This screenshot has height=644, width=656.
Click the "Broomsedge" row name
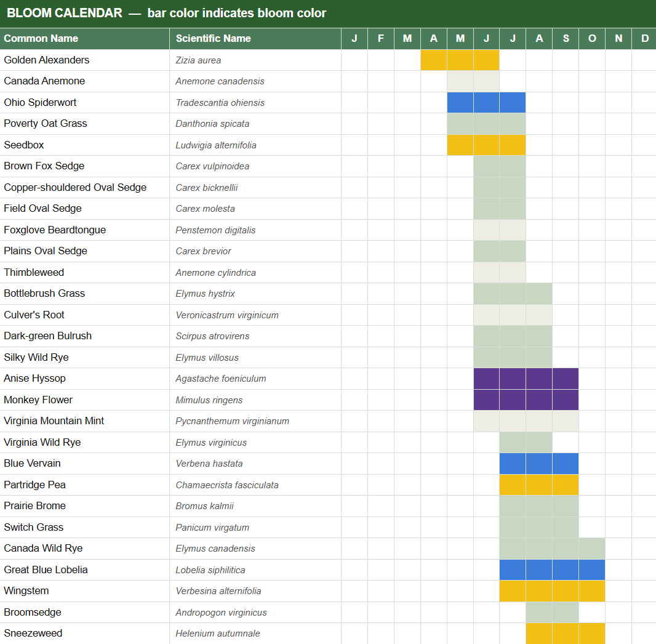pyautogui.click(x=33, y=612)
